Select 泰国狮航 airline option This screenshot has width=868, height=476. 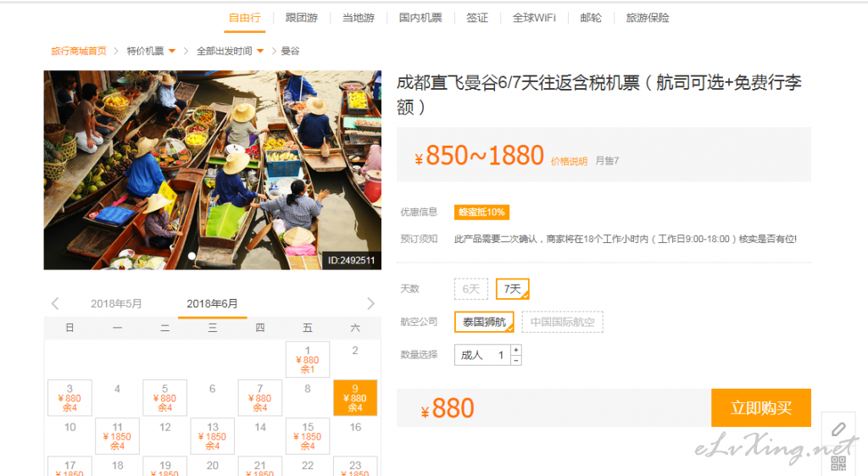click(x=484, y=322)
